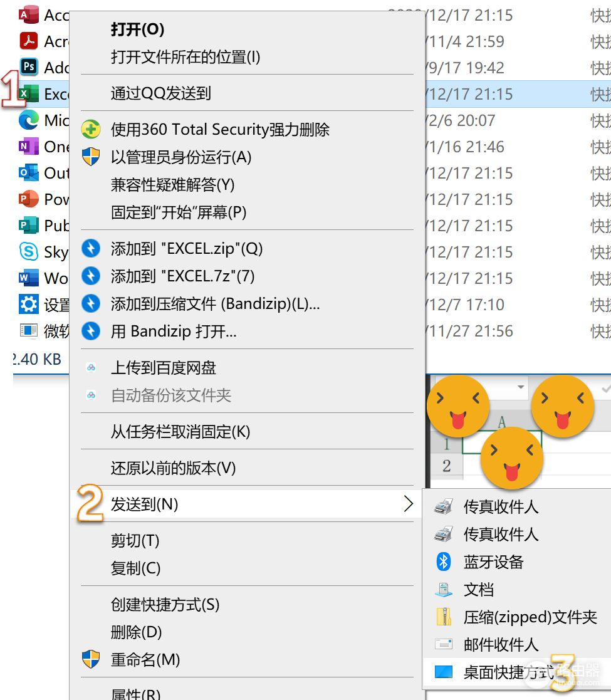Choose 复制(C) from context menu
Screen dimensions: 611x700
(x=135, y=568)
